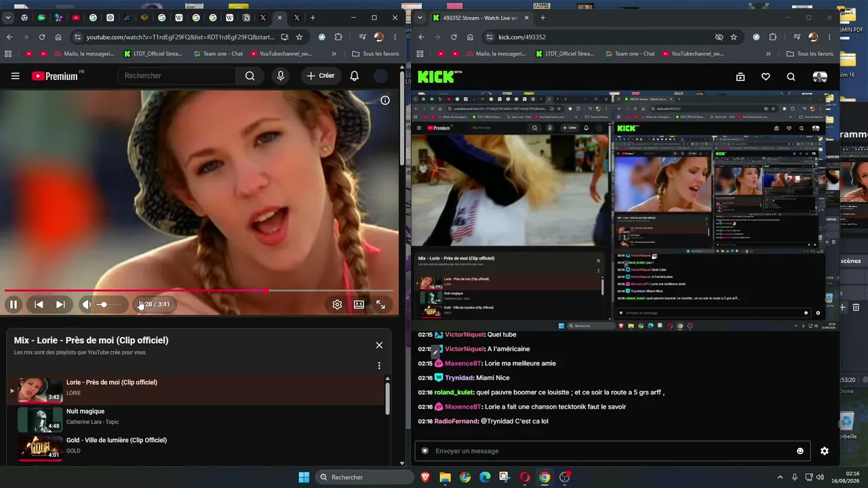The width and height of the screenshot is (868, 488).
Task: Open Kick following heart icon
Action: [x=766, y=77]
